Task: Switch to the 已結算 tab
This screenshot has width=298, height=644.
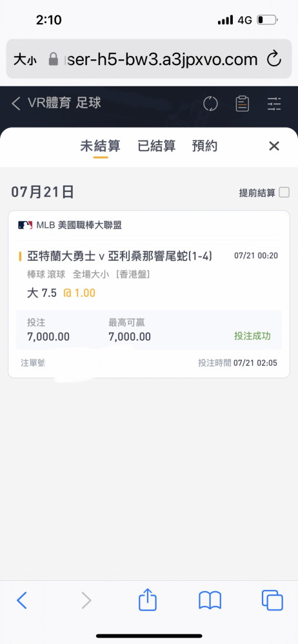Action: (x=156, y=146)
